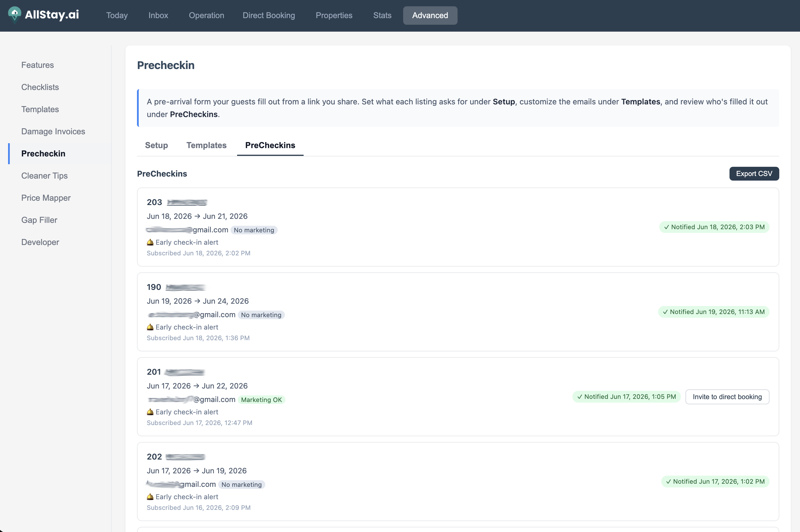The height and width of the screenshot is (532, 800).
Task: Click Invite to direct booking button
Action: [x=727, y=397]
